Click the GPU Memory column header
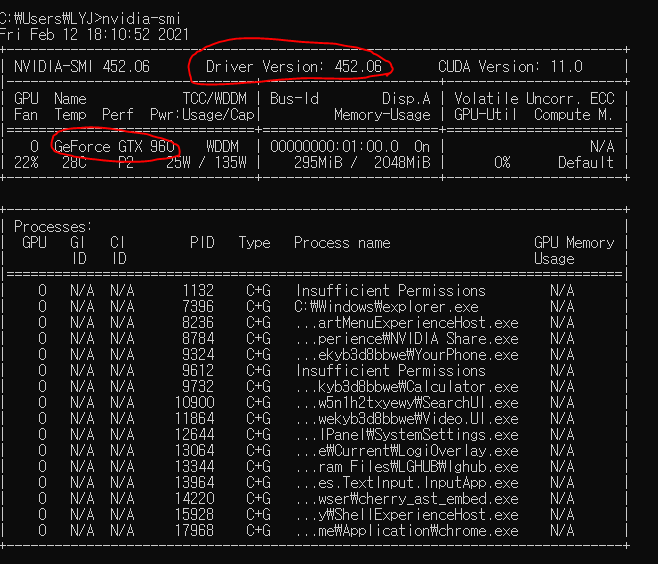The image size is (658, 564). pos(574,243)
